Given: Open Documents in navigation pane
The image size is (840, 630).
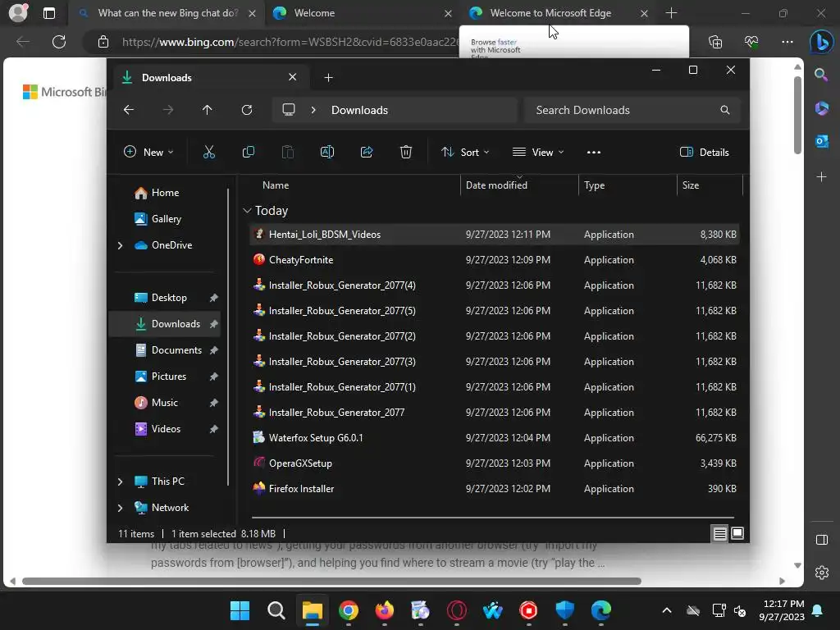Looking at the screenshot, I should 165,350.
